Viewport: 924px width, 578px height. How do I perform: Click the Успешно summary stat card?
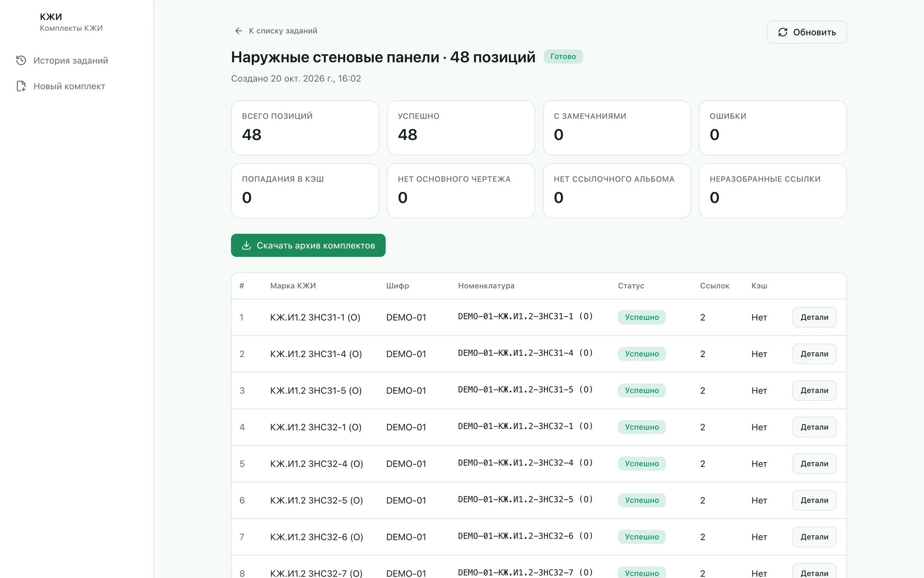(461, 128)
